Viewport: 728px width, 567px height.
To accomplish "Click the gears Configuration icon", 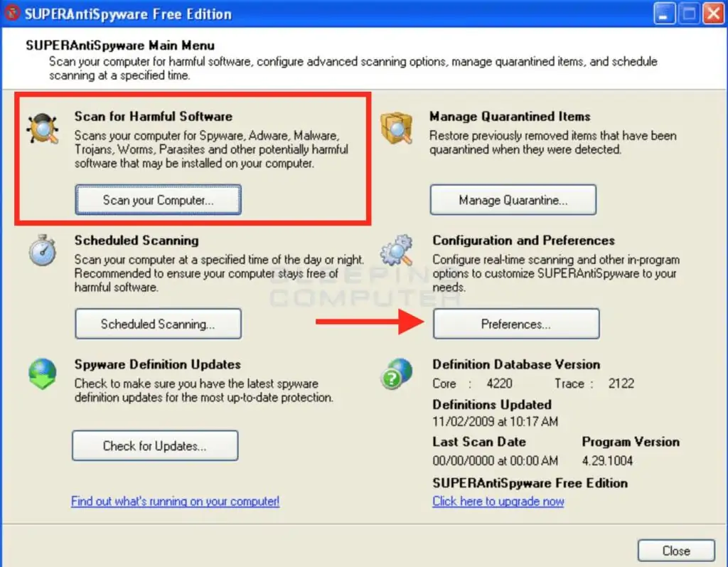I will point(397,250).
